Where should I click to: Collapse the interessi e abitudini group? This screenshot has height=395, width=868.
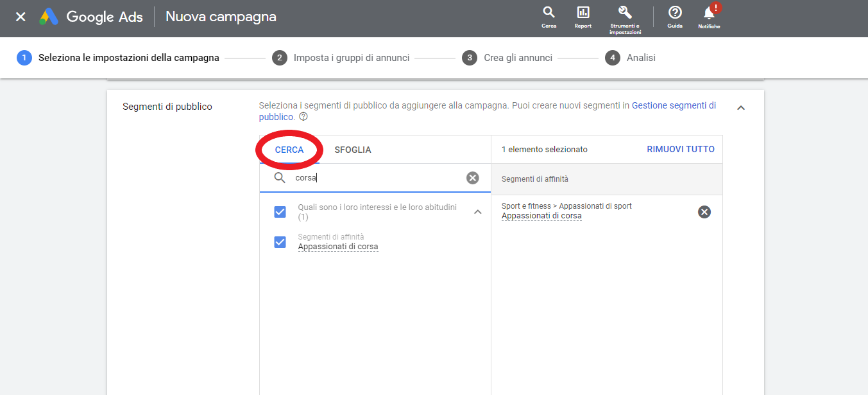(477, 212)
